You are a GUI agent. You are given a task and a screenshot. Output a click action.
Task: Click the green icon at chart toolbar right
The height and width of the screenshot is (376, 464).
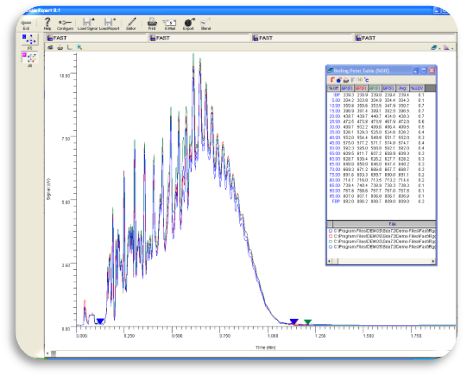[x=434, y=48]
